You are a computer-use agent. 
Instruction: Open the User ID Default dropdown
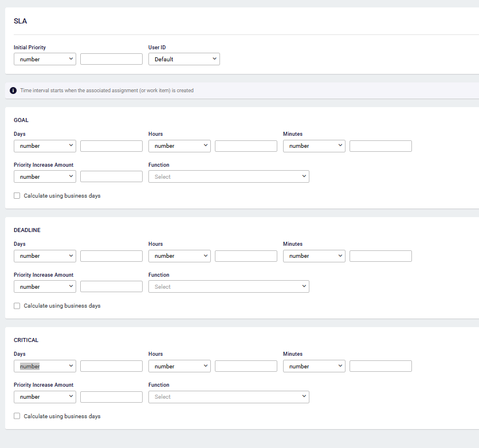tap(184, 59)
